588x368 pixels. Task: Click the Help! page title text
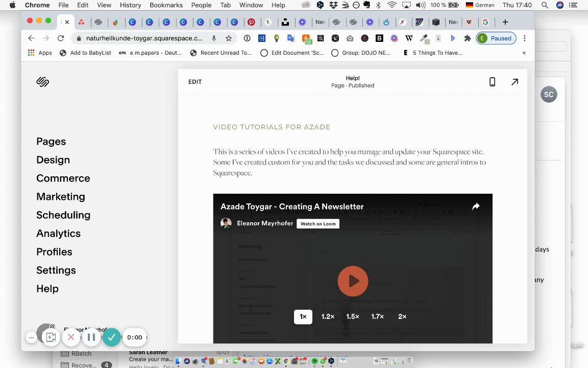(x=353, y=78)
